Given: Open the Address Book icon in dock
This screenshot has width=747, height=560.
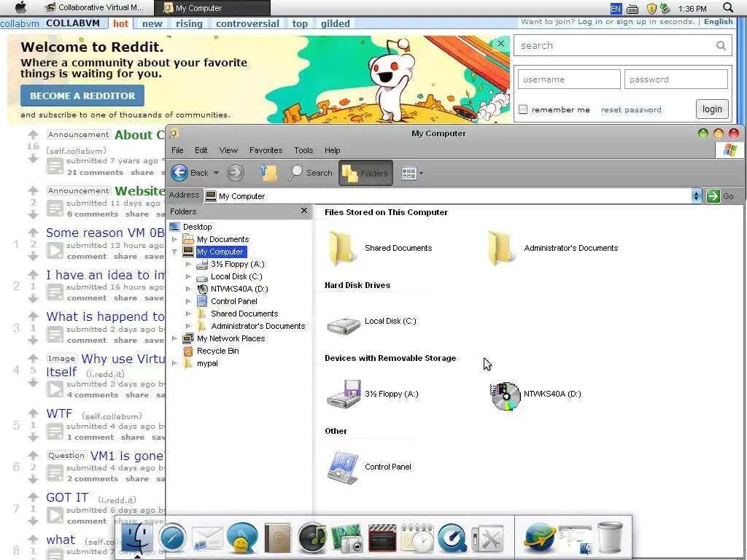Looking at the screenshot, I should [277, 539].
